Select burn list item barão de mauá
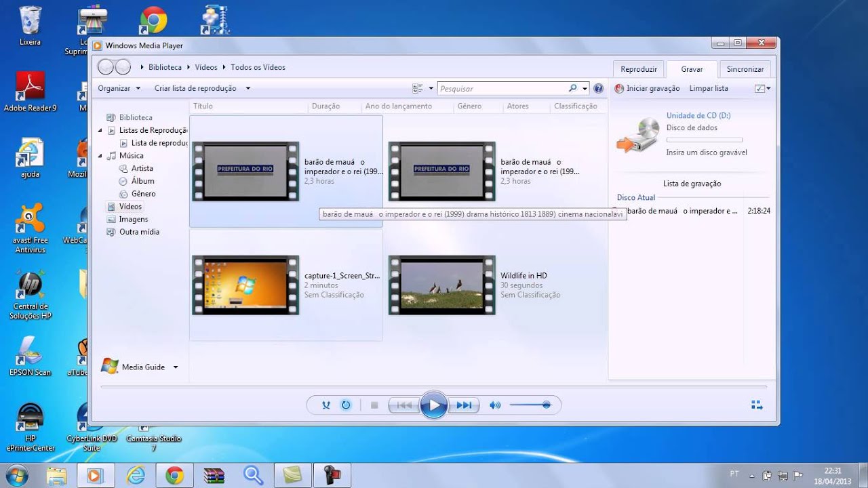The image size is (868, 488). (692, 211)
